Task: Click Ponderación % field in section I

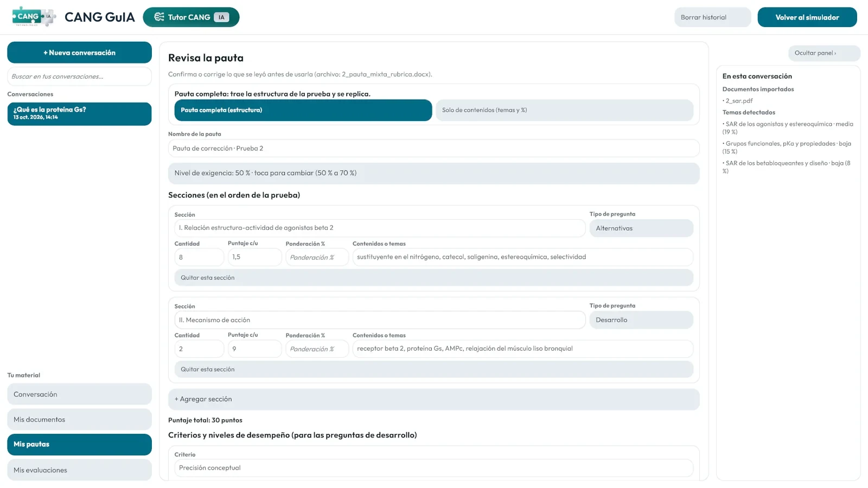Action: pyautogui.click(x=317, y=258)
